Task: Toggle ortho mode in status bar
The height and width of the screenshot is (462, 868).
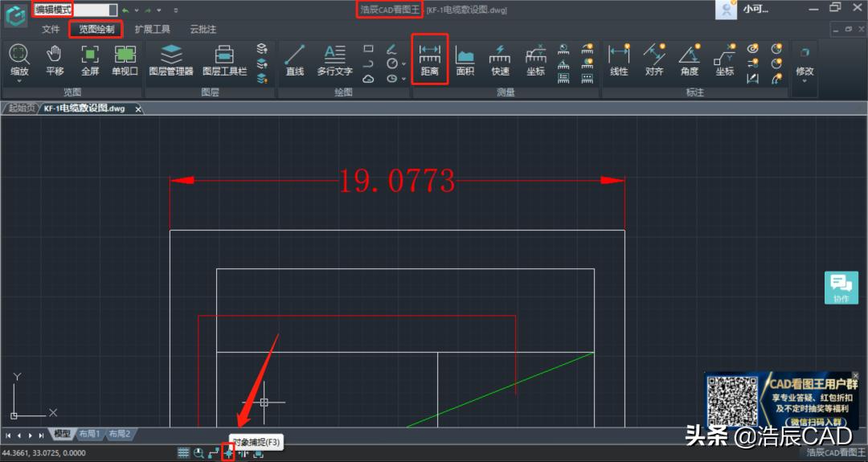Action: (x=214, y=453)
